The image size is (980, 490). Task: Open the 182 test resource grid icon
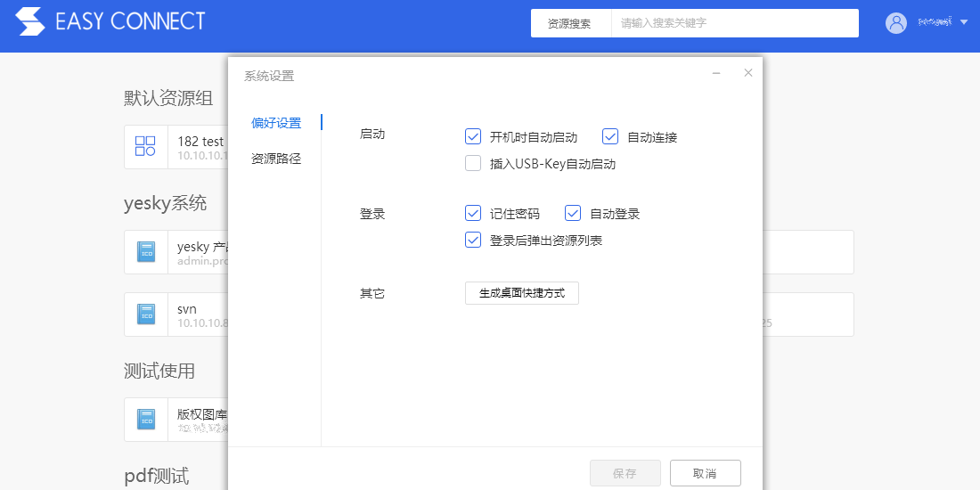[x=145, y=146]
